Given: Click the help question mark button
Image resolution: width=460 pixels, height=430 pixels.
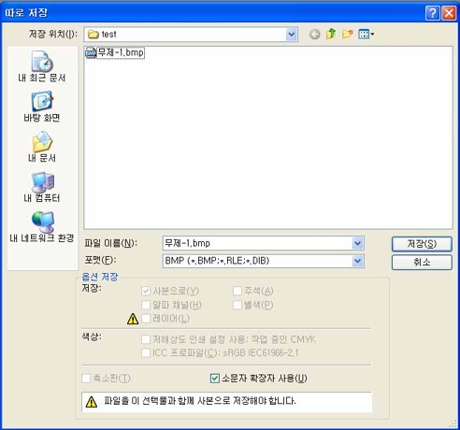Looking at the screenshot, I should pos(432,13).
